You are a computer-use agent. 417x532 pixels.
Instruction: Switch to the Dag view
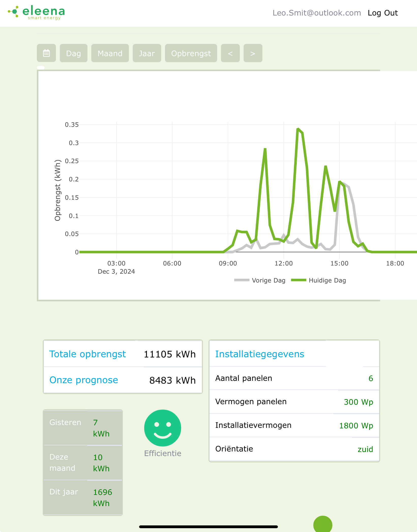(73, 53)
